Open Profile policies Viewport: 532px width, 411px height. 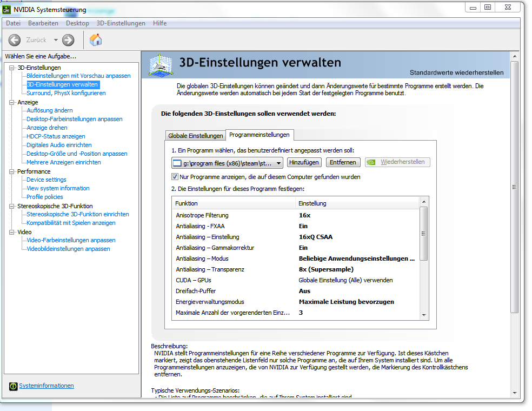pyautogui.click(x=45, y=197)
